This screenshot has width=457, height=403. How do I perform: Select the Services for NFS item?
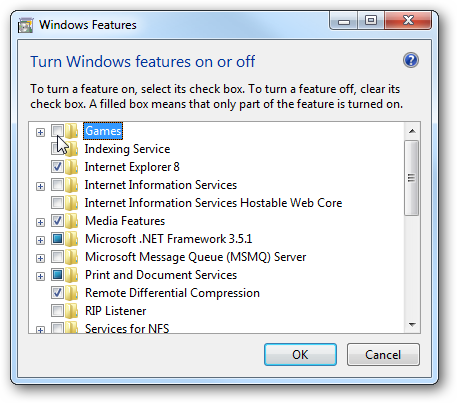[x=127, y=328]
